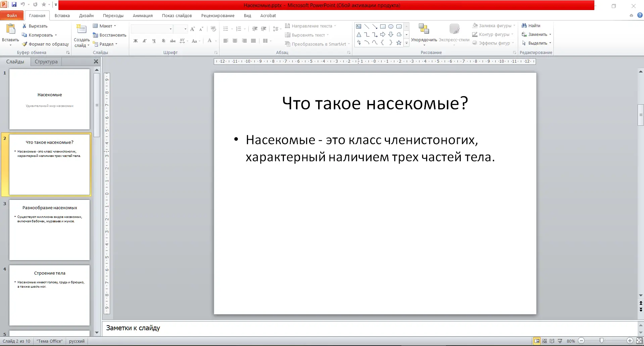The height and width of the screenshot is (346, 644).
Task: Toggle text shadow (S) formatting
Action: click(x=163, y=41)
